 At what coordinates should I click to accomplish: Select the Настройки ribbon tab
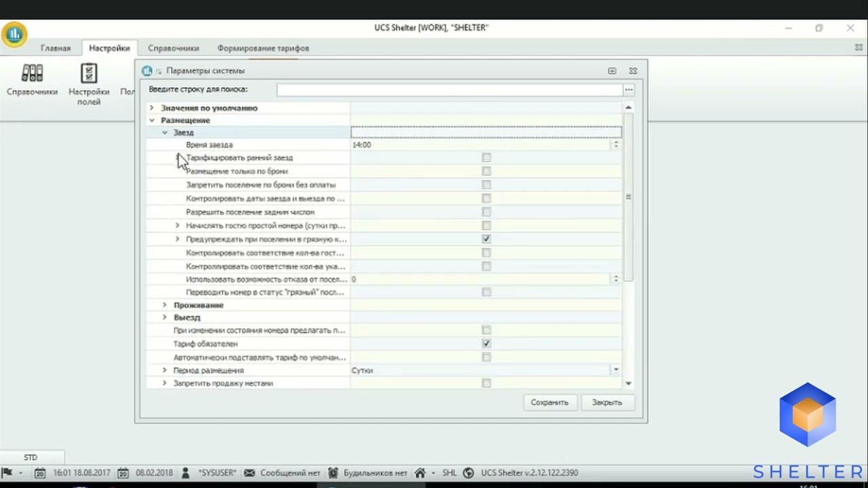pyautogui.click(x=109, y=48)
